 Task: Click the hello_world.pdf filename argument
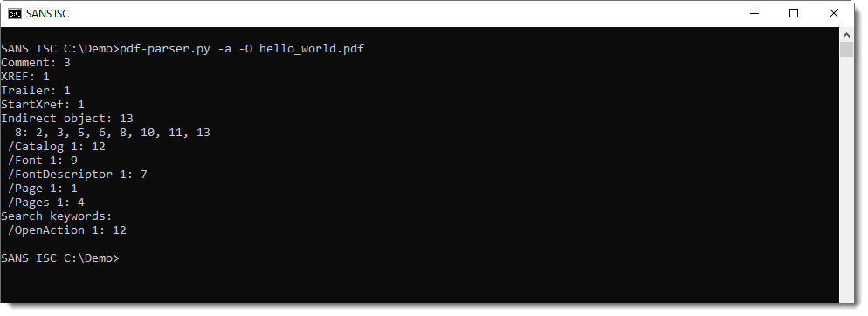312,49
